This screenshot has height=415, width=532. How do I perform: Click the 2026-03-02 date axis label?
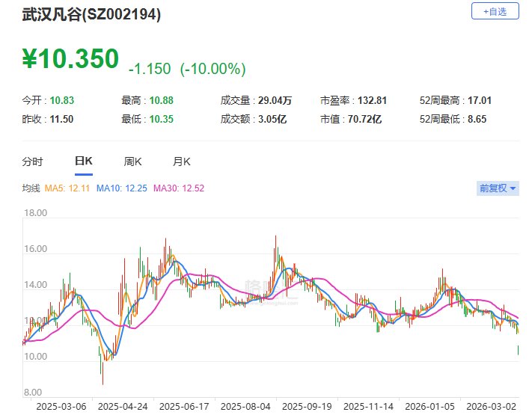pos(491,407)
